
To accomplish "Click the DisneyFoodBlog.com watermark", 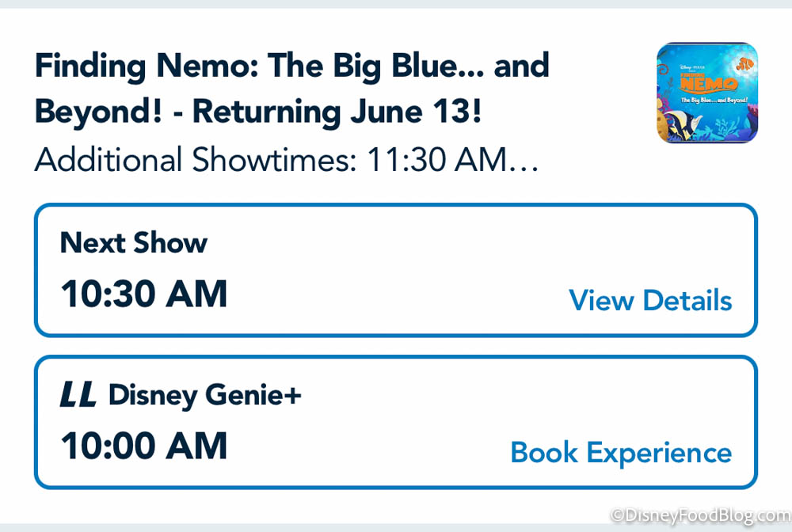I will pyautogui.click(x=699, y=517).
